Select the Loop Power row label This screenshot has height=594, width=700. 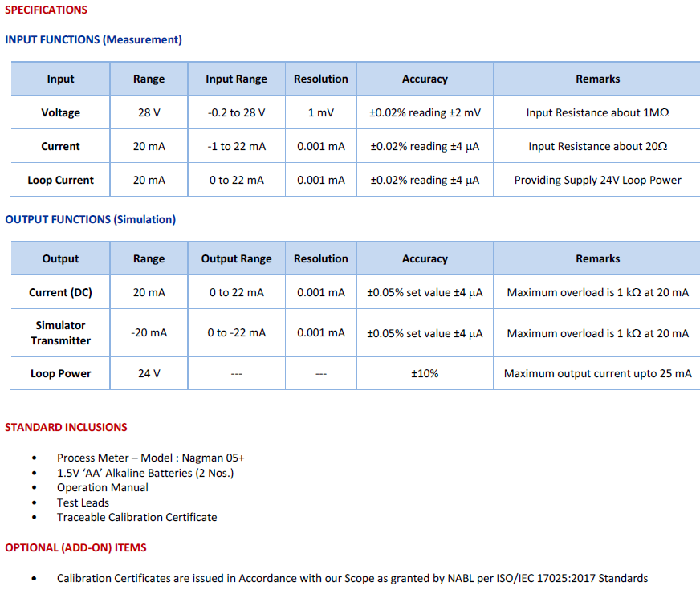pyautogui.click(x=60, y=373)
